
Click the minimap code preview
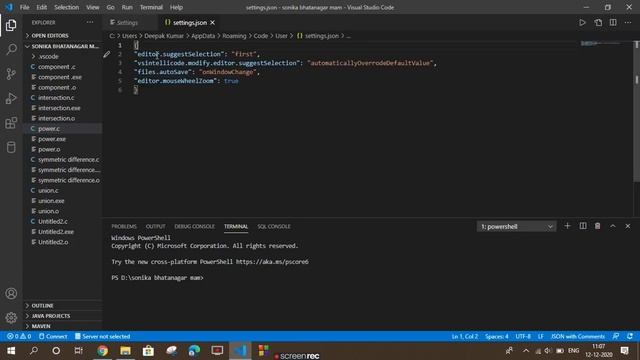(601, 44)
